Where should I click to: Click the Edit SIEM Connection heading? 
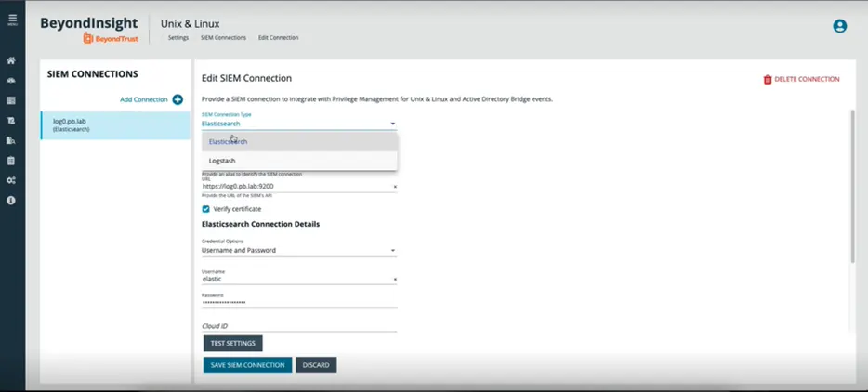pyautogui.click(x=246, y=79)
